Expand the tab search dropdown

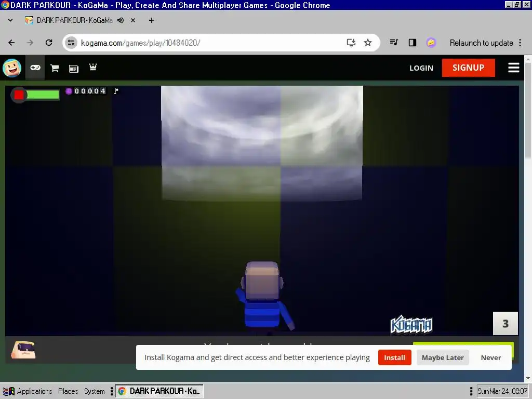click(10, 20)
